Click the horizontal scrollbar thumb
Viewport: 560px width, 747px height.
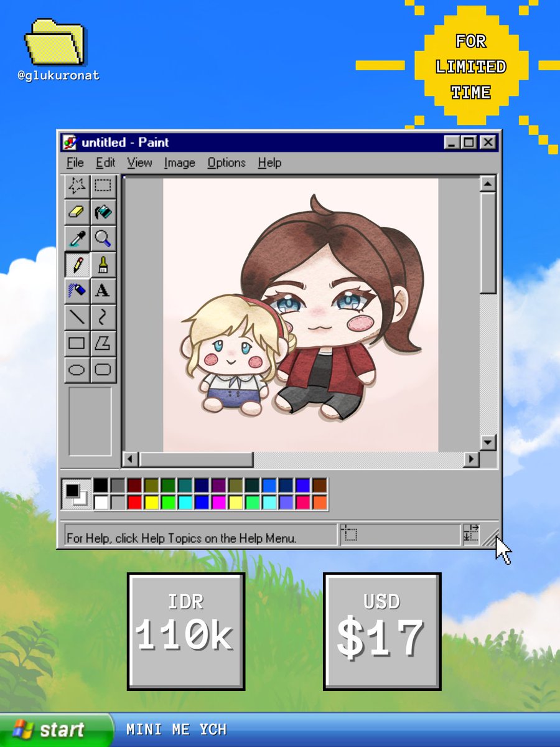click(196, 459)
